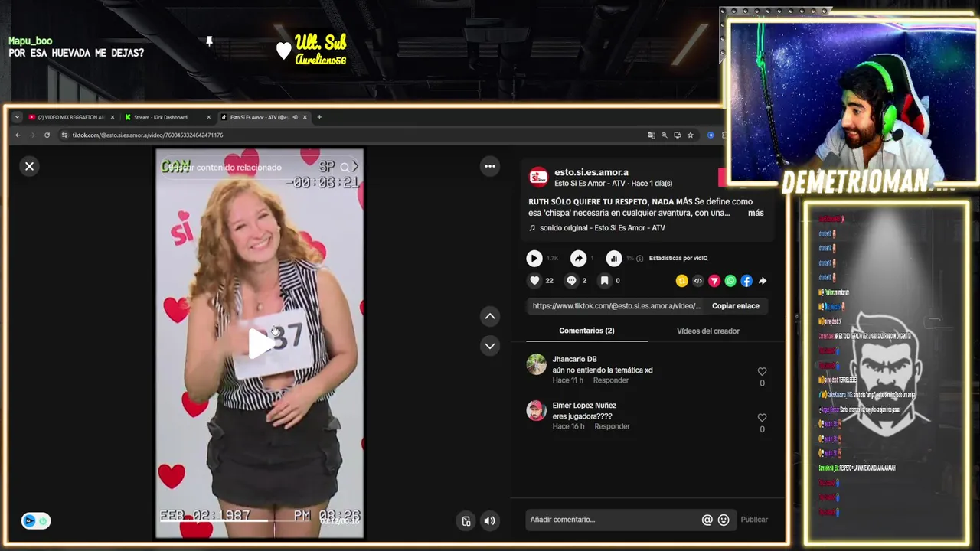Click the embed code icon

pos(697,281)
